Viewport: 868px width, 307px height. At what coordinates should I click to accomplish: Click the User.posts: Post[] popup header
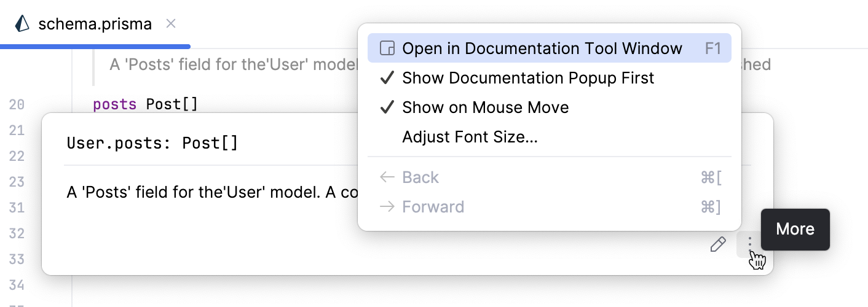click(x=152, y=144)
